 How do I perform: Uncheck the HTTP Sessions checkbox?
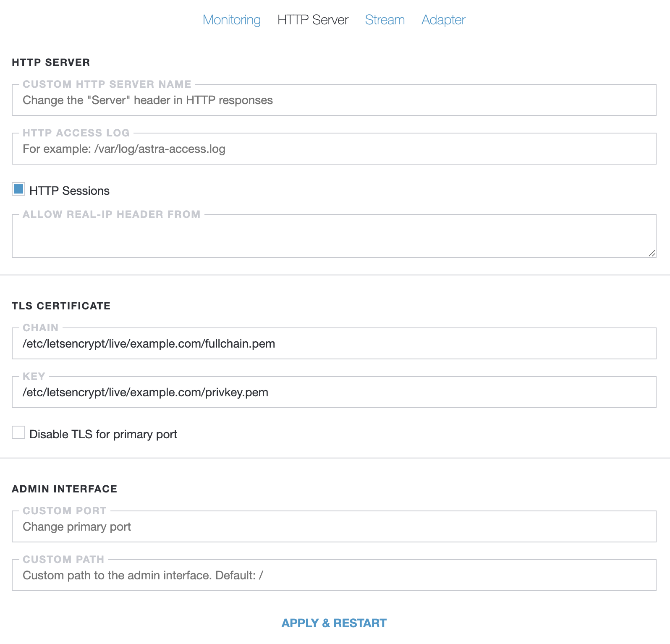18,189
